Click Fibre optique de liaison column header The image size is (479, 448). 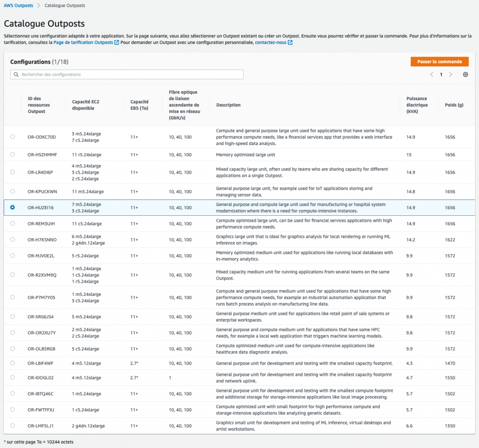184,105
